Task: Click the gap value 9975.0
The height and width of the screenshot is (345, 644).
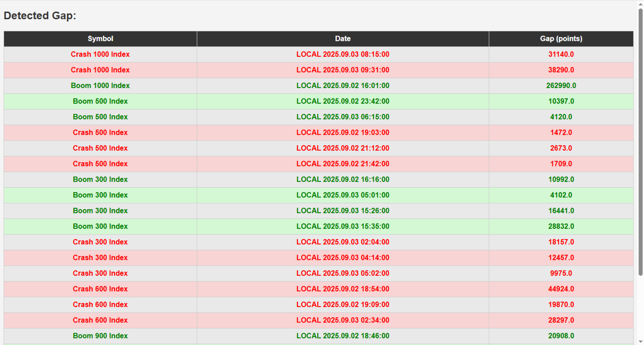Action: click(561, 273)
